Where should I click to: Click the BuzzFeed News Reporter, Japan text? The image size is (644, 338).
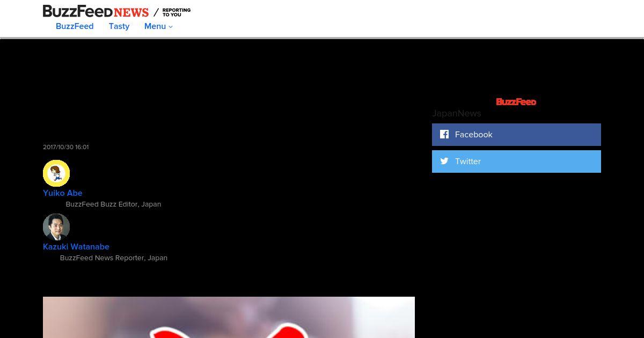point(114,258)
